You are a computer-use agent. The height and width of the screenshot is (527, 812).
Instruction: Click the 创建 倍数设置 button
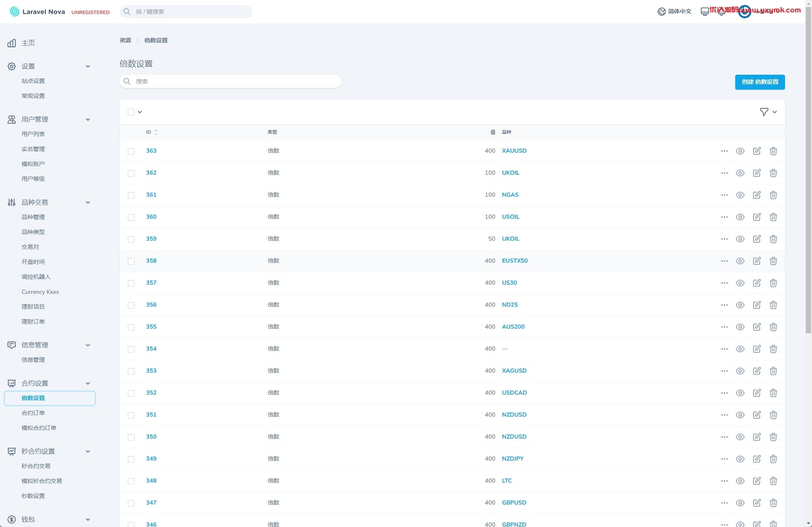[x=760, y=82]
